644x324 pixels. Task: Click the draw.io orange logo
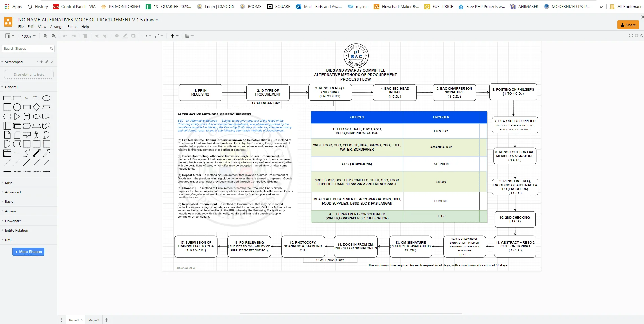click(8, 22)
